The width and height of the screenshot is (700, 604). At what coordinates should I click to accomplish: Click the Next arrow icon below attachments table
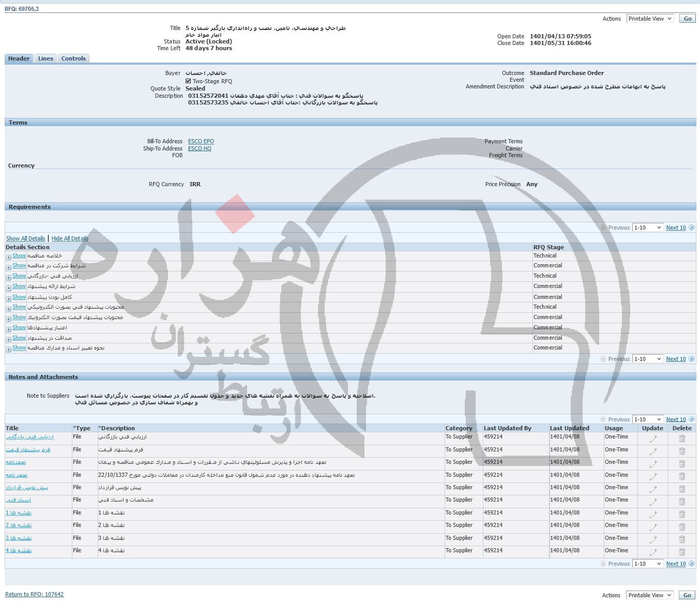[x=691, y=564]
